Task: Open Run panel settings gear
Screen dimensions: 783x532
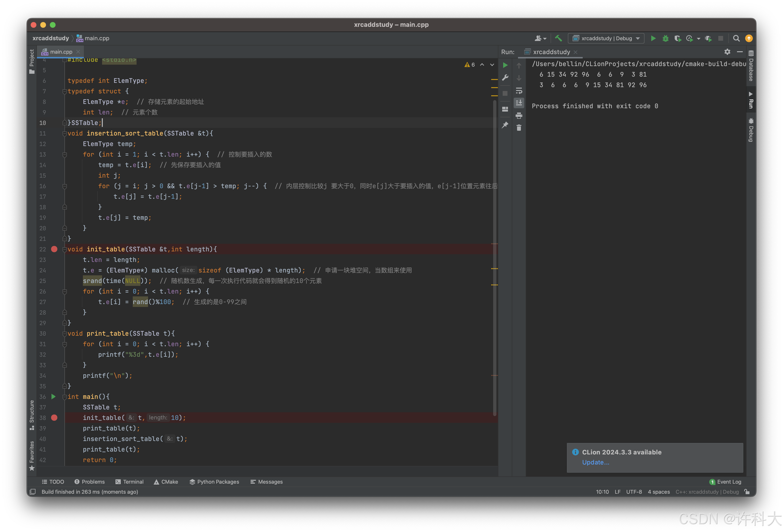Action: coord(727,52)
